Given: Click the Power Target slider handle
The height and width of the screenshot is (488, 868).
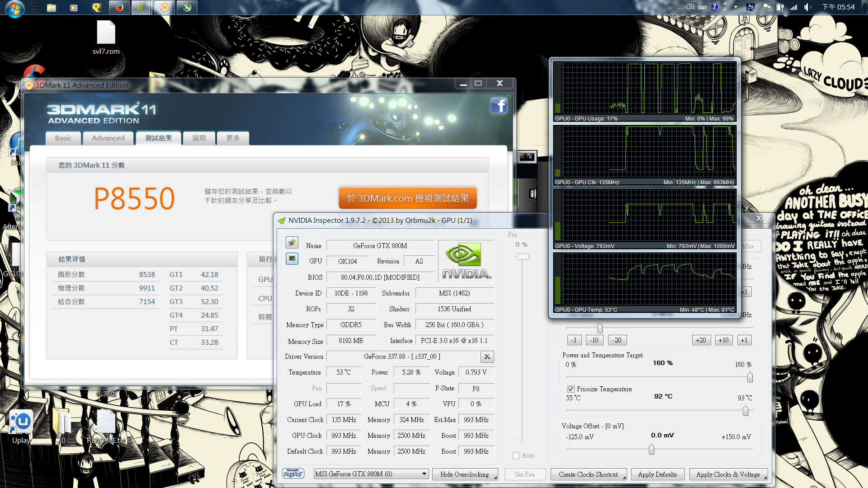Looking at the screenshot, I should [x=750, y=377].
